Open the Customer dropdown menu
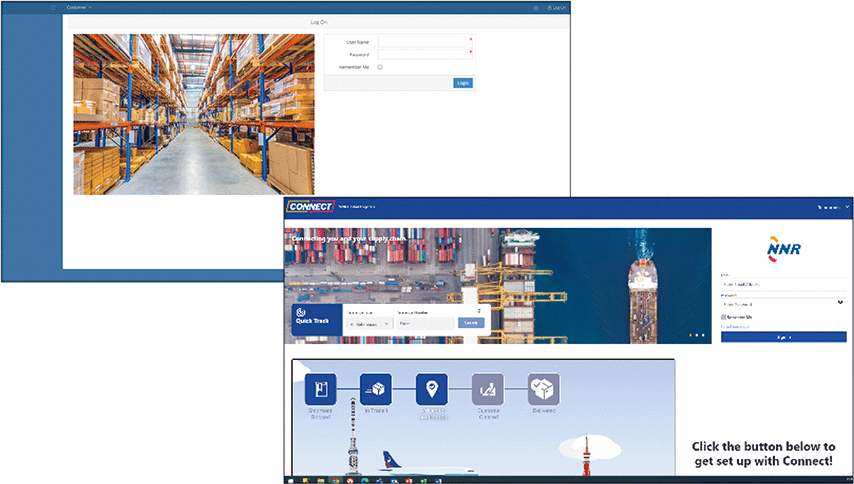Screen dimensions: 854x484 pyautogui.click(x=78, y=7)
